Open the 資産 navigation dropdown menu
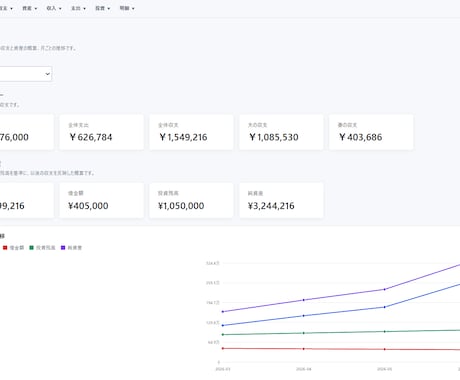Screen dimensions: 460x380 (x=30, y=8)
